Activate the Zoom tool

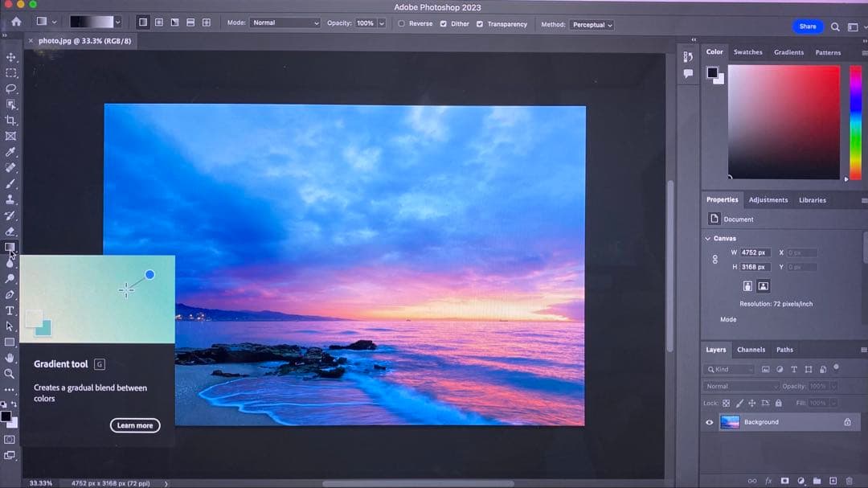pyautogui.click(x=11, y=374)
